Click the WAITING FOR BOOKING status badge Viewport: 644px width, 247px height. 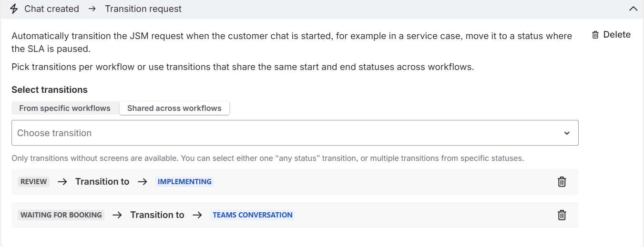point(61,215)
